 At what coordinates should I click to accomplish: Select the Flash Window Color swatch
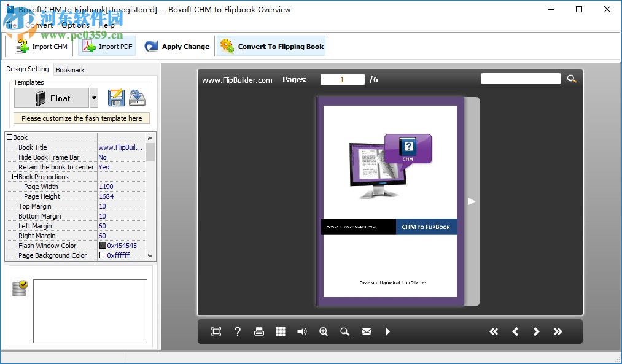pyautogui.click(x=103, y=245)
